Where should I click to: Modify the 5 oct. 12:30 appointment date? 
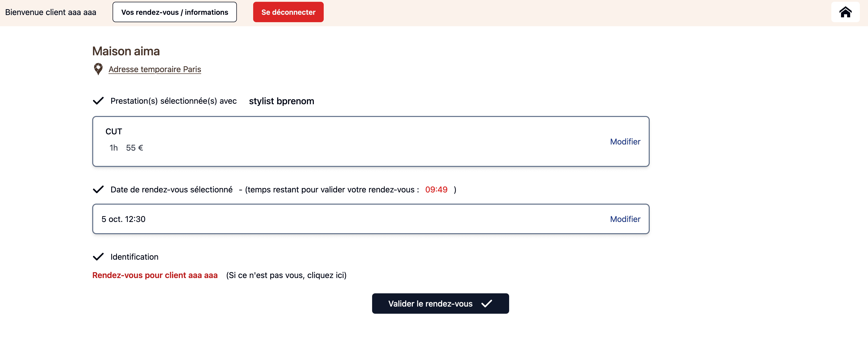(625, 219)
